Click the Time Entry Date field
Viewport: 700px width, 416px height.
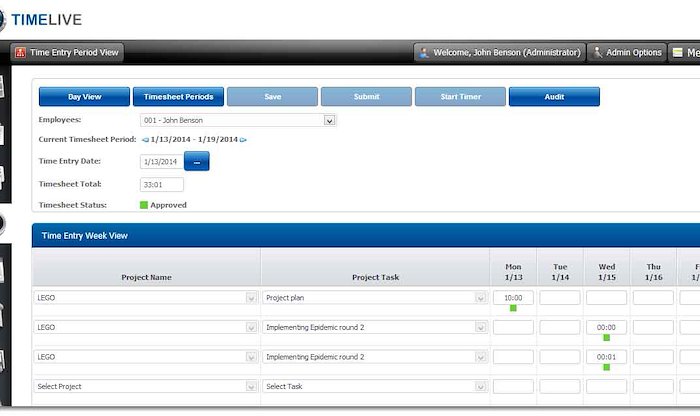[161, 162]
